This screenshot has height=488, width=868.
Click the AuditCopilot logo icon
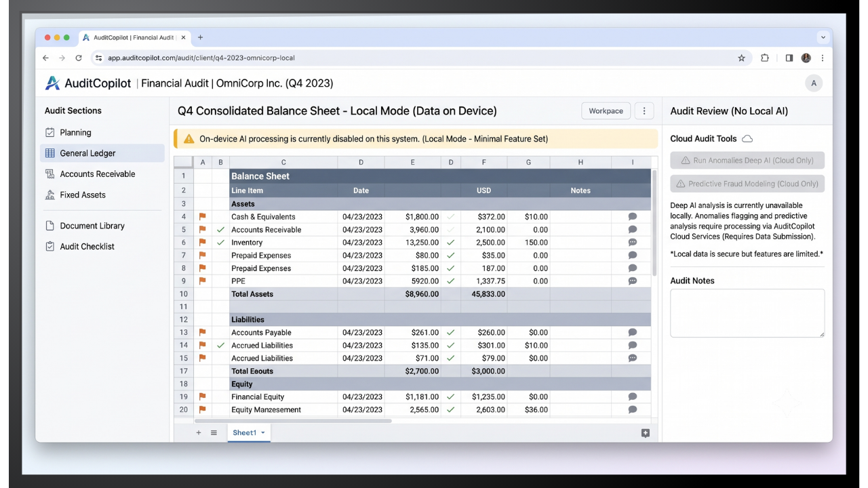52,83
